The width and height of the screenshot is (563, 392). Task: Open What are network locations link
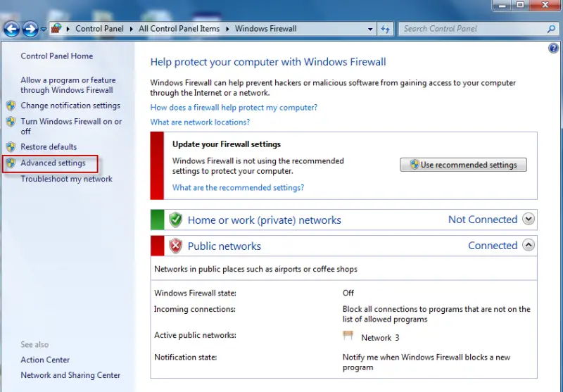pos(200,122)
